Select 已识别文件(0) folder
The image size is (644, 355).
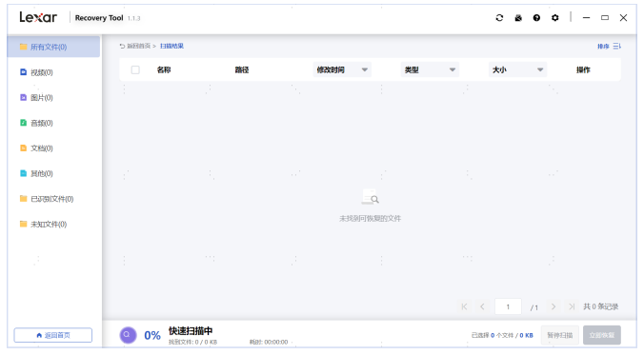(x=53, y=199)
